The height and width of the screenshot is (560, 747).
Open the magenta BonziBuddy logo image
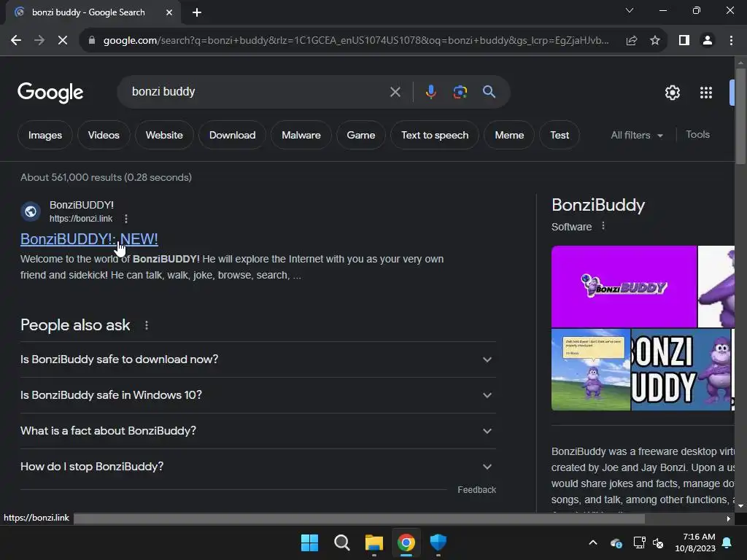coord(624,287)
